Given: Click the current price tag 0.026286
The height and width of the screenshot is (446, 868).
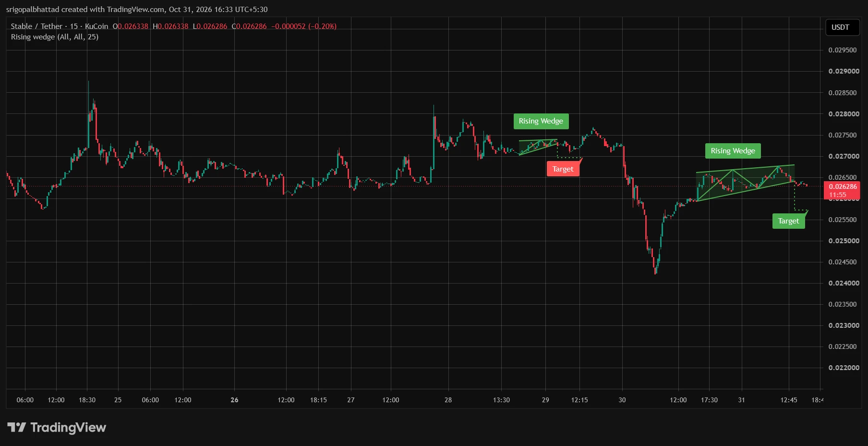Looking at the screenshot, I should click(842, 190).
